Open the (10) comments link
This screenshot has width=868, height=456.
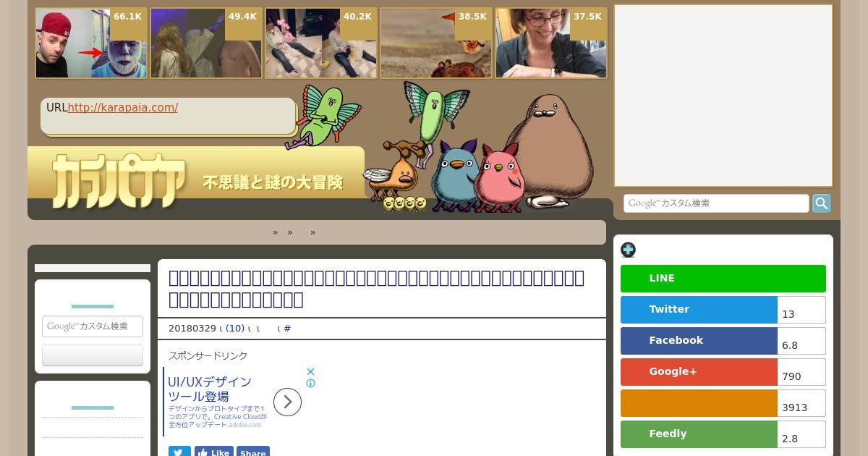coord(235,329)
